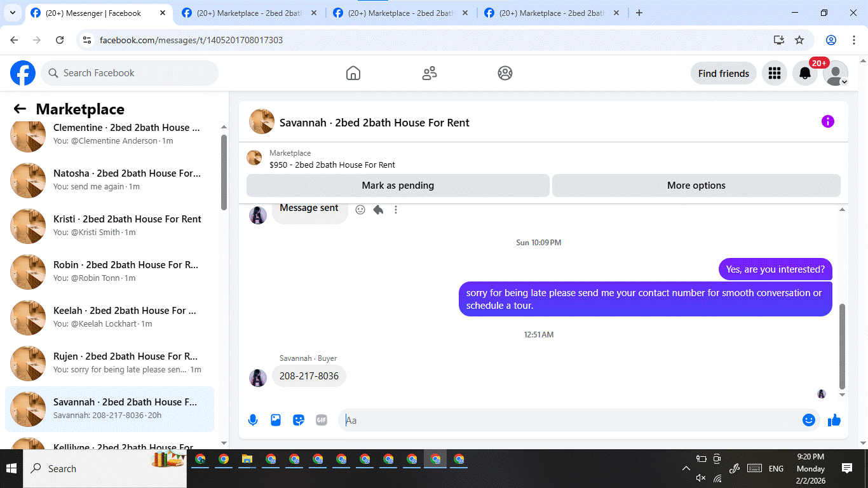Open the notifications bell icon
The image size is (868, 488).
click(x=805, y=73)
